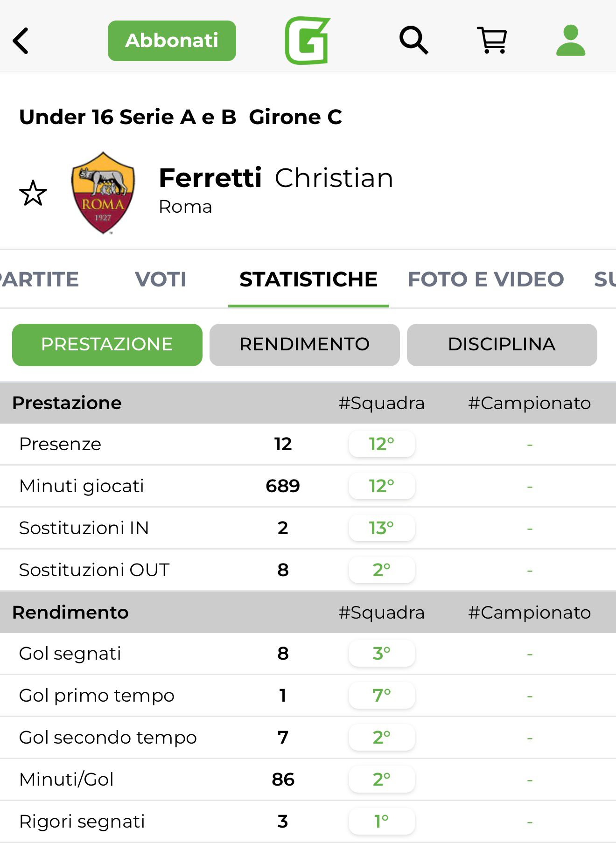Switch to the VOTI tab
The image size is (616, 850).
tap(161, 279)
